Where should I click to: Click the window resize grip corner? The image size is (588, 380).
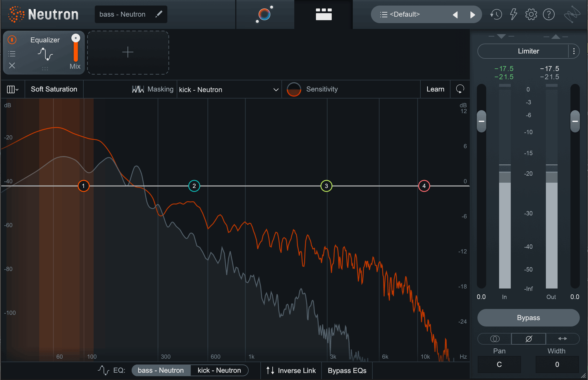click(583, 376)
